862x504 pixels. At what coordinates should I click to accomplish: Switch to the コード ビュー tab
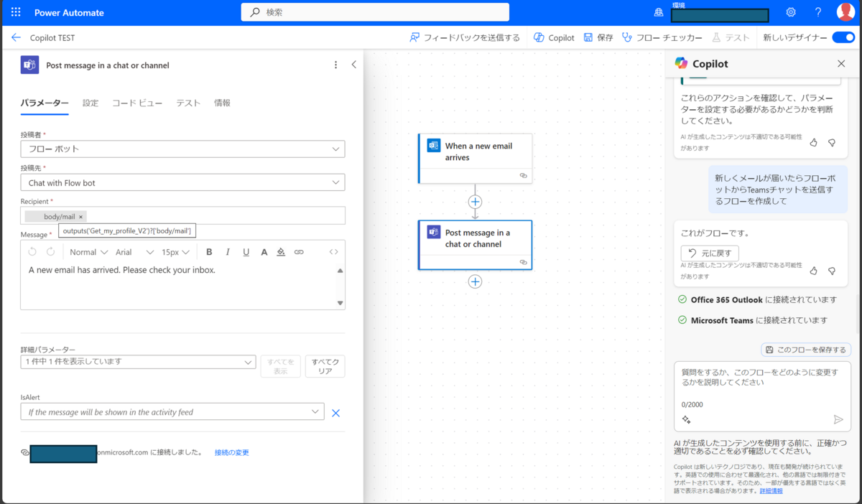[137, 103]
